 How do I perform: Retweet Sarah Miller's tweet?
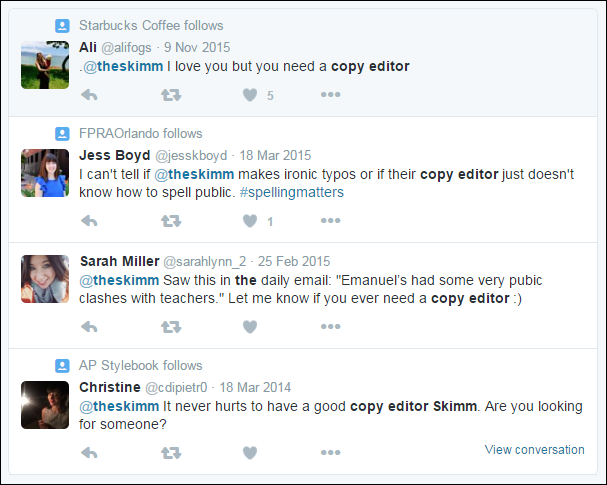coord(171,326)
